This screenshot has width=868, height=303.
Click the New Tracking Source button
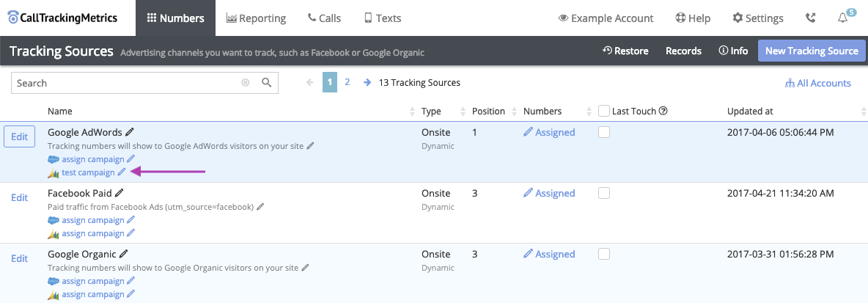pyautogui.click(x=811, y=51)
